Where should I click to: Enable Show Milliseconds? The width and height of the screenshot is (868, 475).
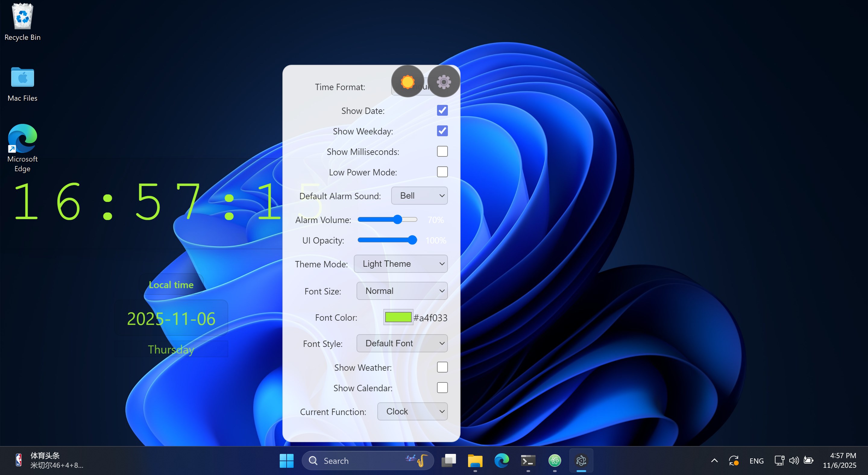tap(442, 152)
